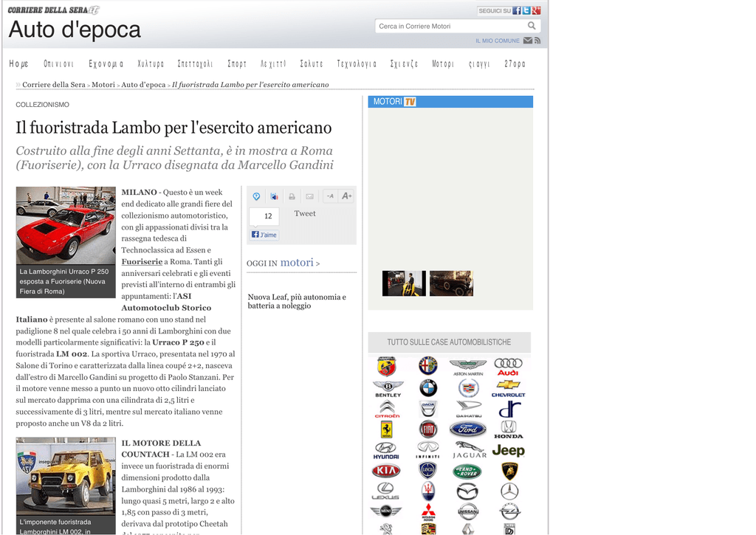756x535 pixels.
Task: Open the Nissan brand logo
Action: 467,512
